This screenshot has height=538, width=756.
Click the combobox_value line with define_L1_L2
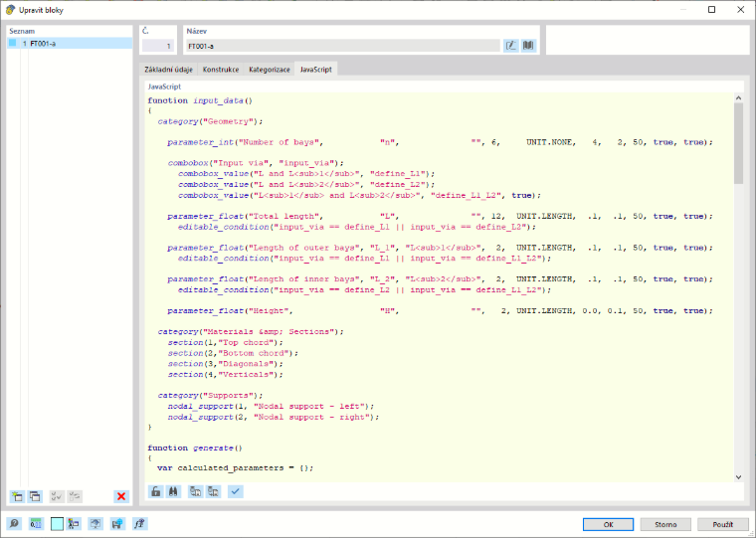[x=360, y=195]
